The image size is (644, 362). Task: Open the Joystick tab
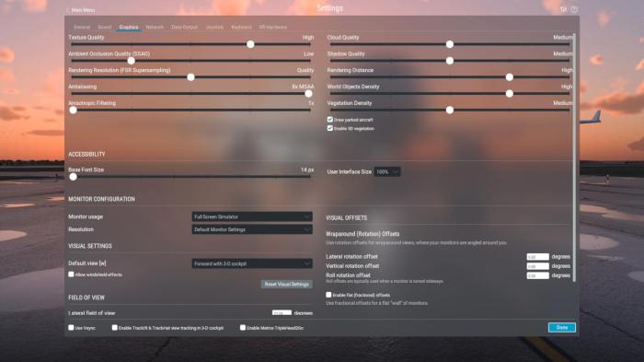tap(214, 27)
